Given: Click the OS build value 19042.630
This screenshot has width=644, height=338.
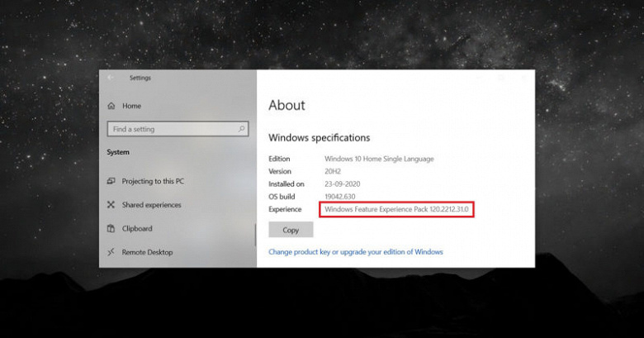Looking at the screenshot, I should [340, 197].
